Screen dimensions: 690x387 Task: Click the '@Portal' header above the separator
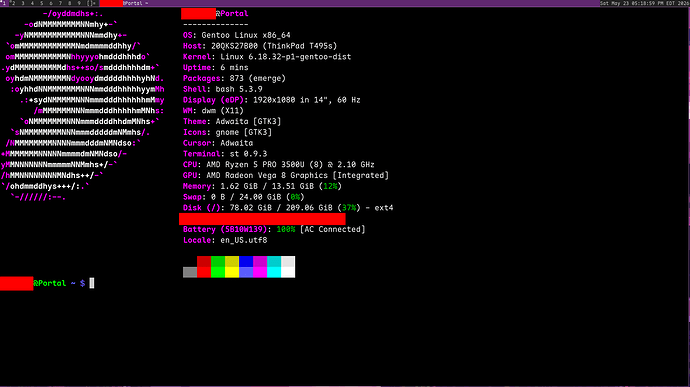232,14
